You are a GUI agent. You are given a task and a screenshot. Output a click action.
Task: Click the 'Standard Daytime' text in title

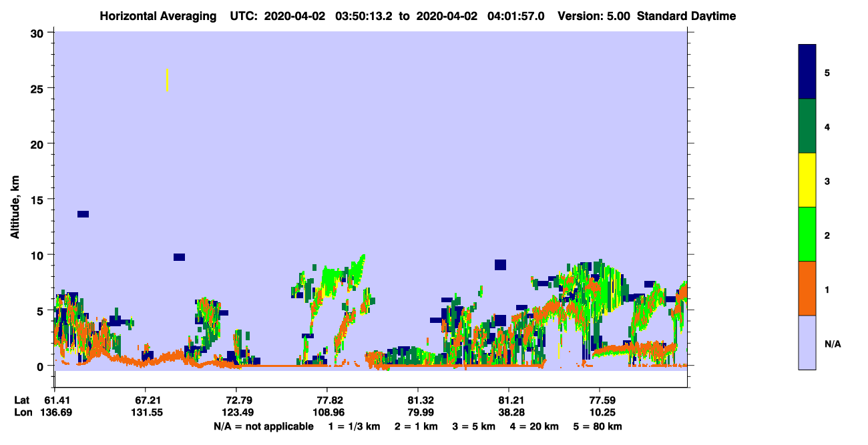(686, 16)
